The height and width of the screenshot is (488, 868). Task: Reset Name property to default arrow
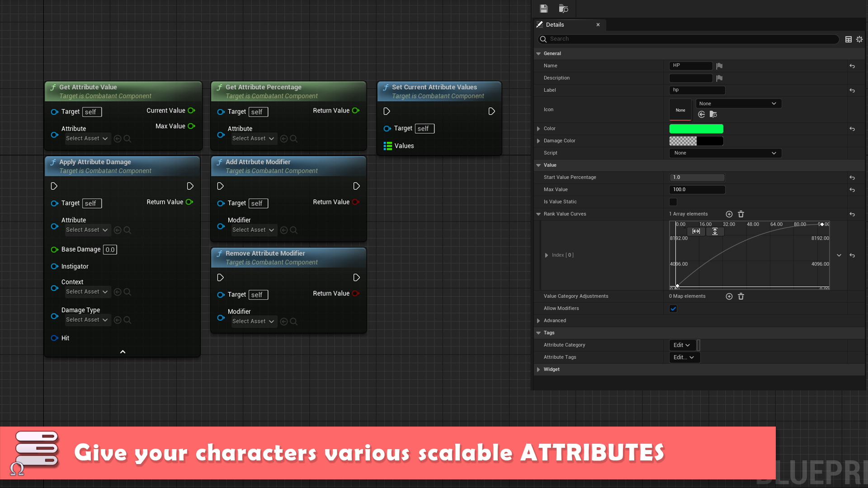[x=852, y=66]
